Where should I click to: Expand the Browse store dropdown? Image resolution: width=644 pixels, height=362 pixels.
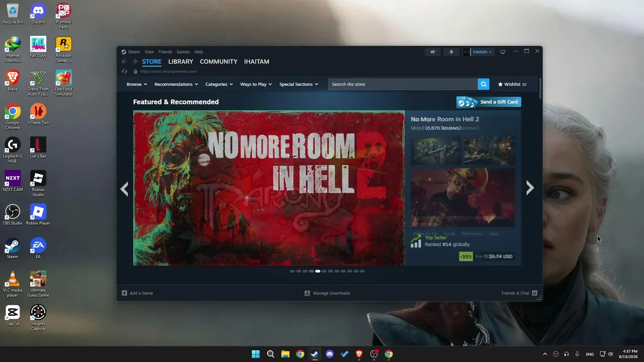137,84
